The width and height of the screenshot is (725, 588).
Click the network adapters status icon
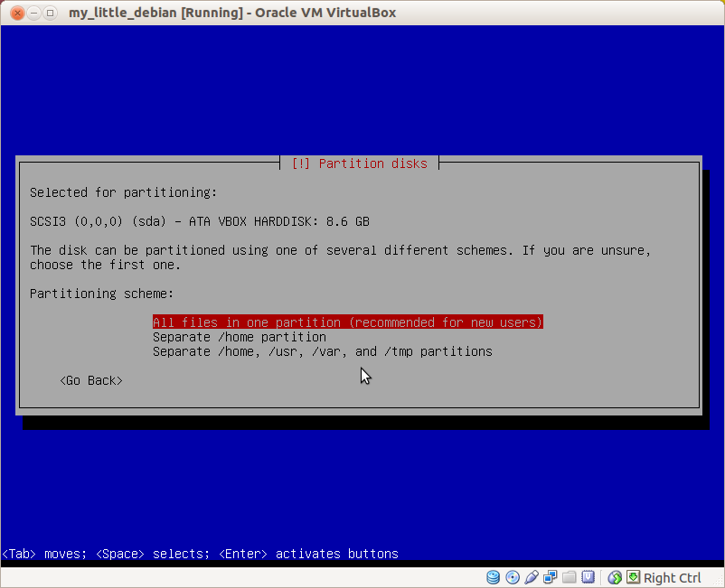(551, 577)
